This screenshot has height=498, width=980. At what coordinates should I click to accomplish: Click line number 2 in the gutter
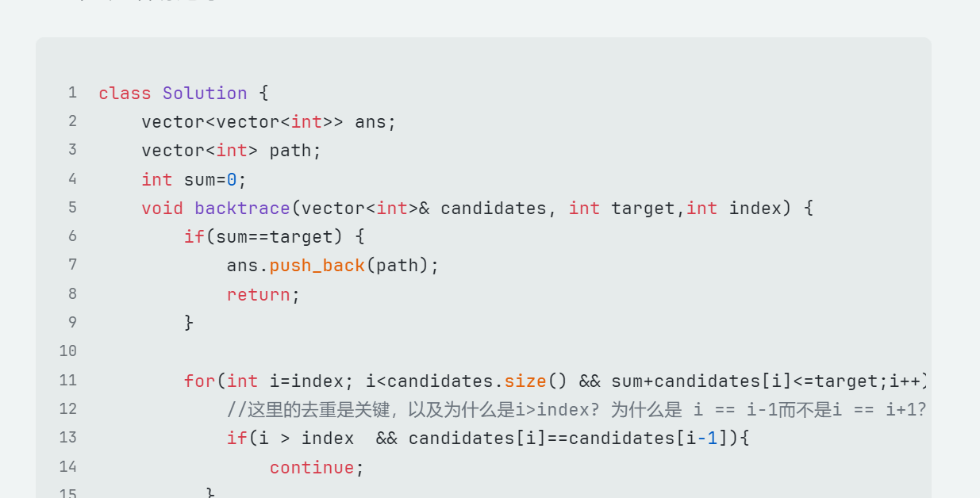click(72, 121)
